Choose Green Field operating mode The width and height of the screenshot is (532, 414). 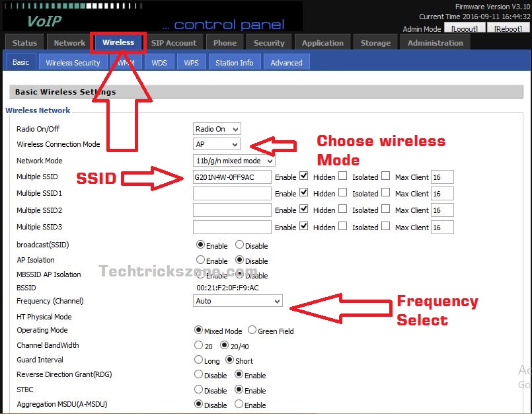(x=252, y=330)
